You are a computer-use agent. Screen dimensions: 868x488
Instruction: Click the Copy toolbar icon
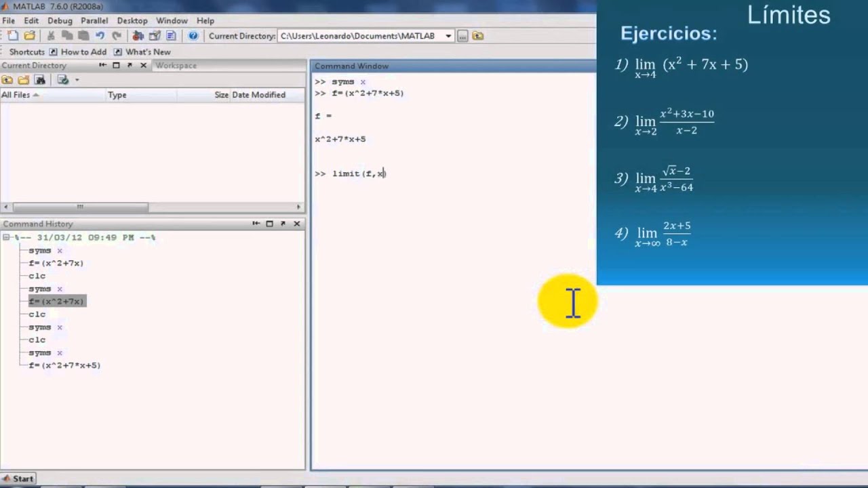point(67,36)
